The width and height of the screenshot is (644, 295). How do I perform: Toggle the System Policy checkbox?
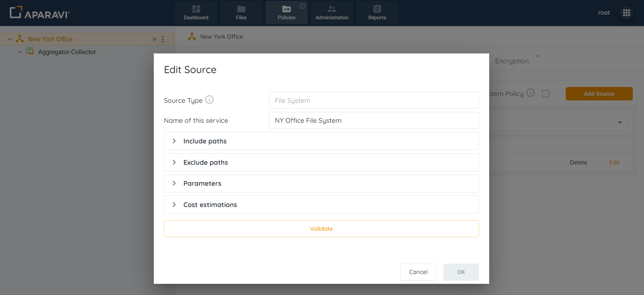click(x=545, y=94)
